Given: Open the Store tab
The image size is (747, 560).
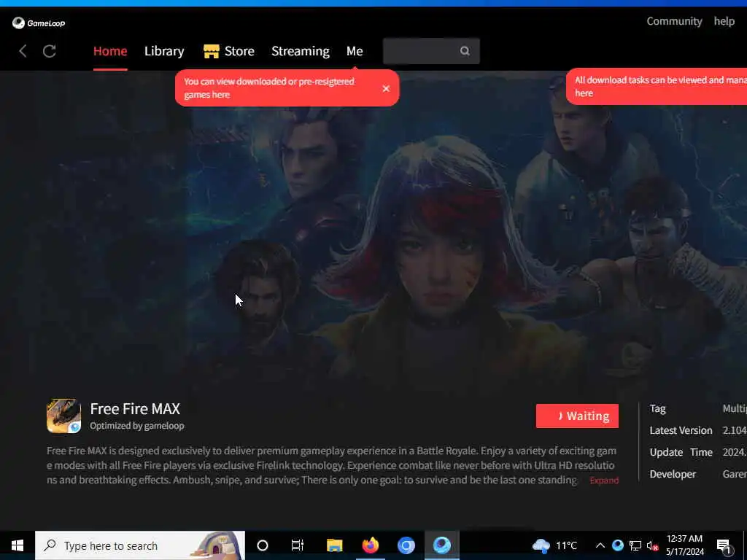Looking at the screenshot, I should (228, 51).
